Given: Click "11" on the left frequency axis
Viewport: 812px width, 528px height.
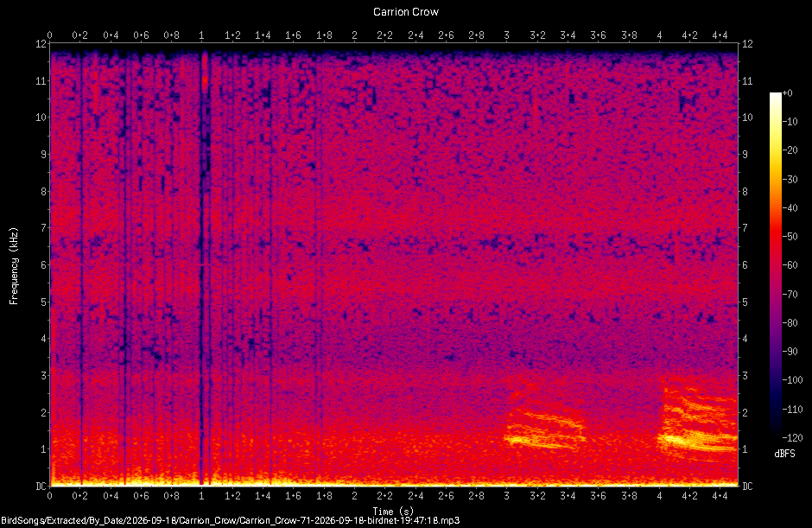Looking at the screenshot, I should [41, 81].
